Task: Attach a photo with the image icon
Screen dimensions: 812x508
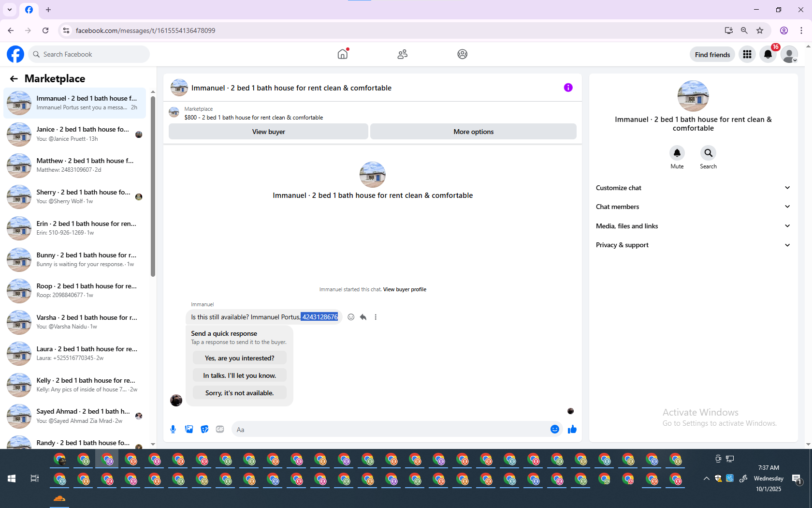Action: click(x=189, y=429)
